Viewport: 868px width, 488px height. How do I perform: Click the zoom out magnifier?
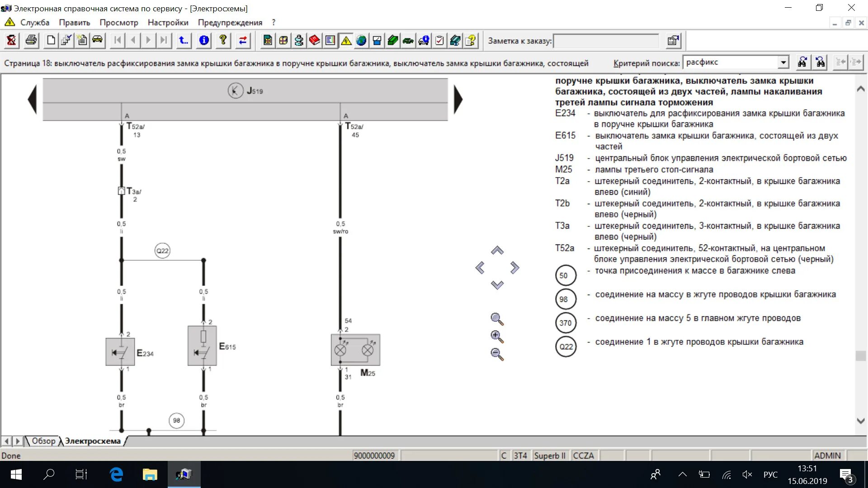497,354
